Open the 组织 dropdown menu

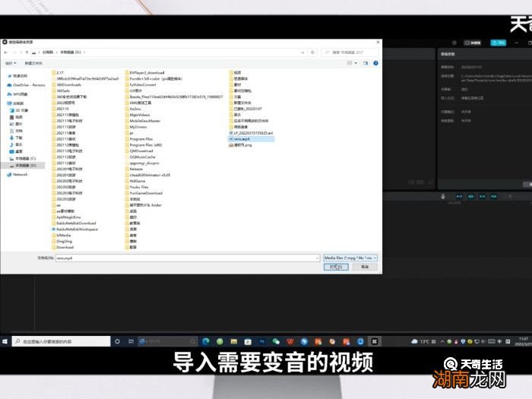[11, 63]
